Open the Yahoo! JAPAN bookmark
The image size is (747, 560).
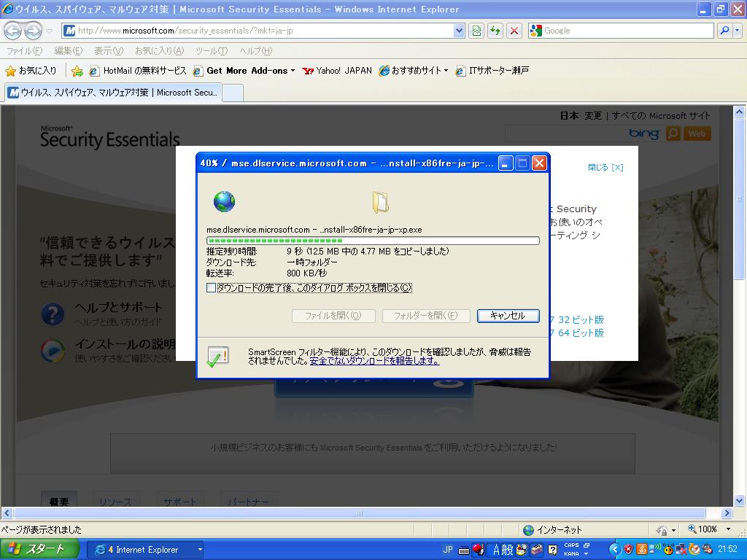click(x=337, y=71)
